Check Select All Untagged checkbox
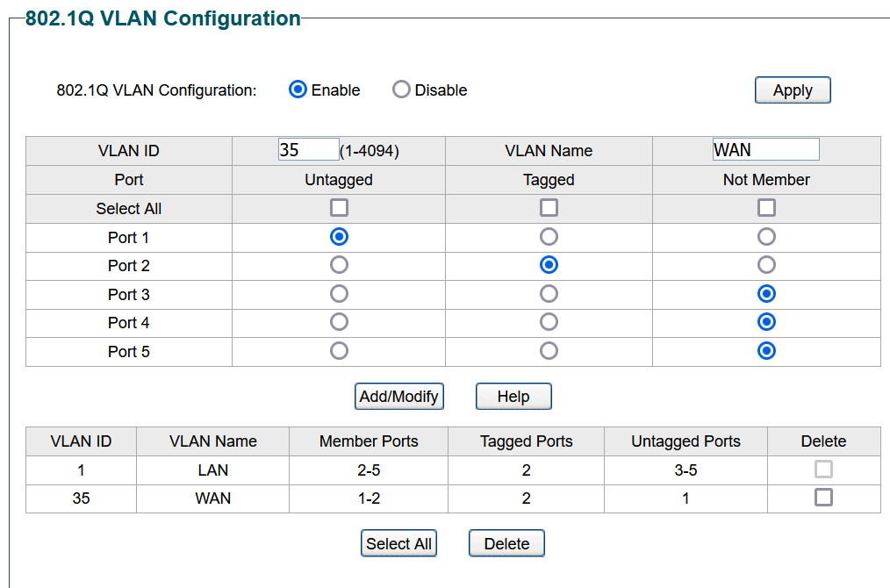This screenshot has height=588, width=890. coord(339,208)
